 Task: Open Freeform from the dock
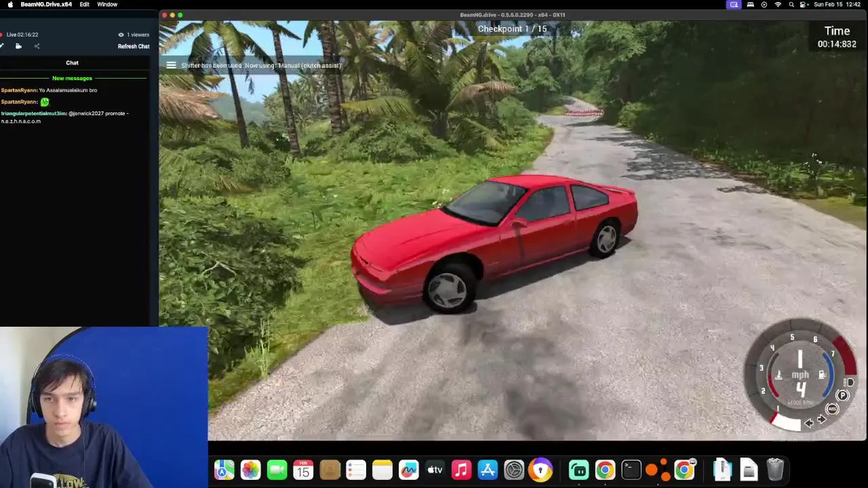[x=409, y=470]
